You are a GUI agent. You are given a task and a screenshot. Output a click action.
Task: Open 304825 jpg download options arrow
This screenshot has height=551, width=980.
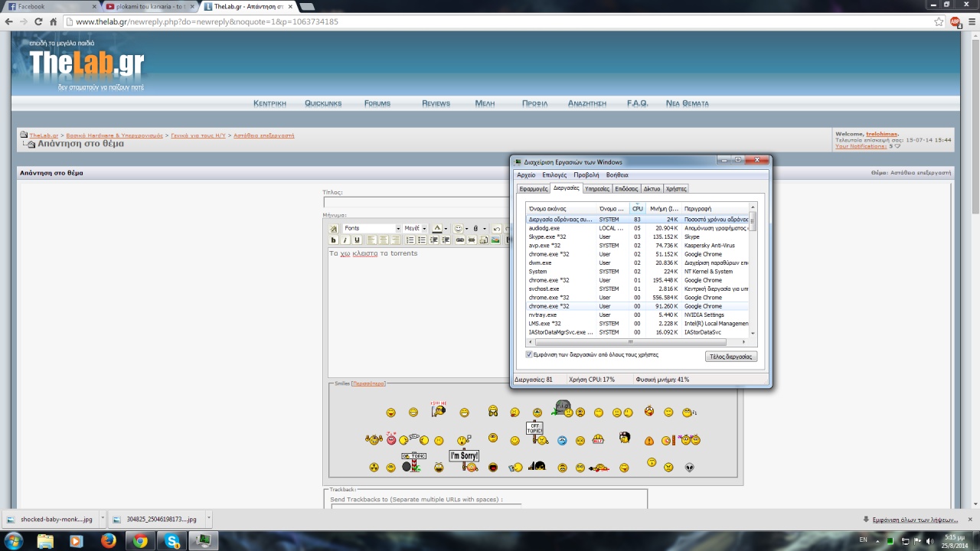208,519
